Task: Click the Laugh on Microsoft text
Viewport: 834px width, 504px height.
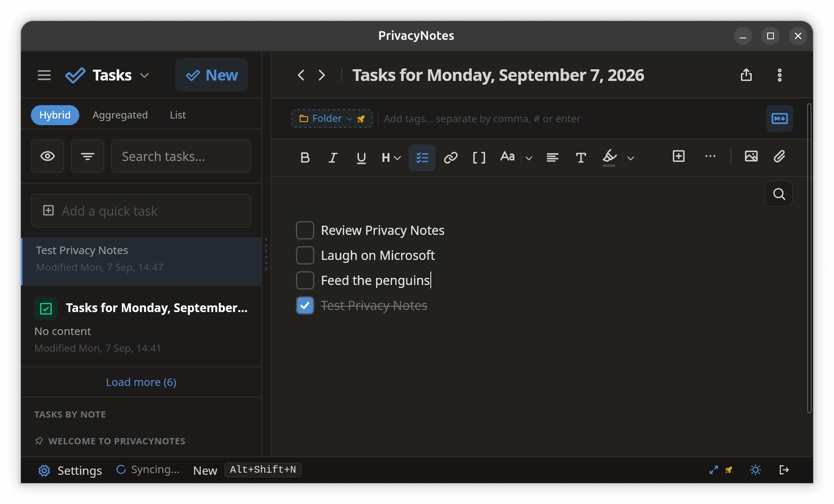Action: point(378,255)
